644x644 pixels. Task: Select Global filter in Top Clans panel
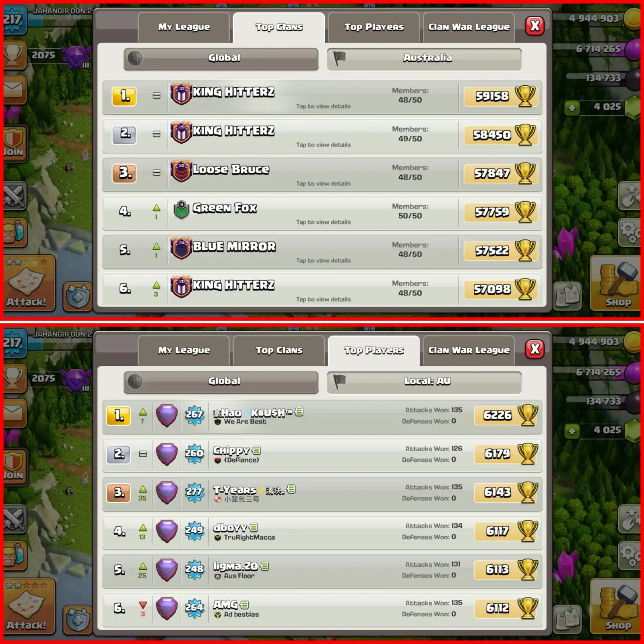click(221, 59)
